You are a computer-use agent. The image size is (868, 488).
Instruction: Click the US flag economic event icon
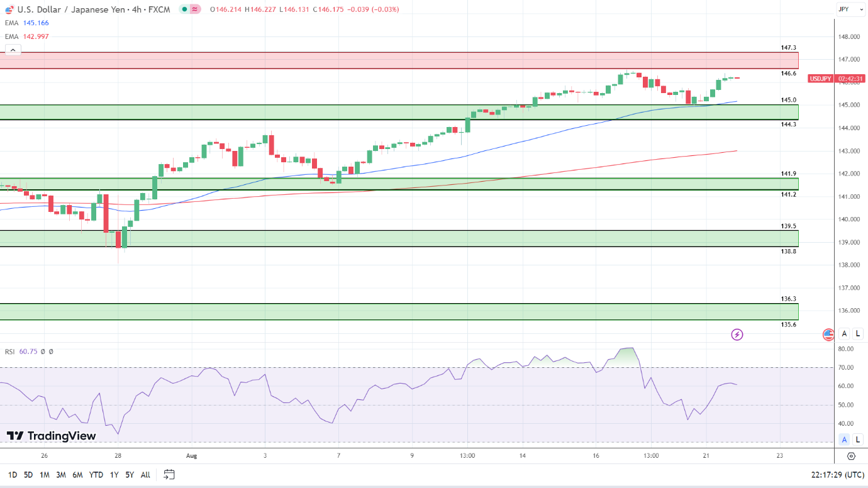click(x=828, y=335)
